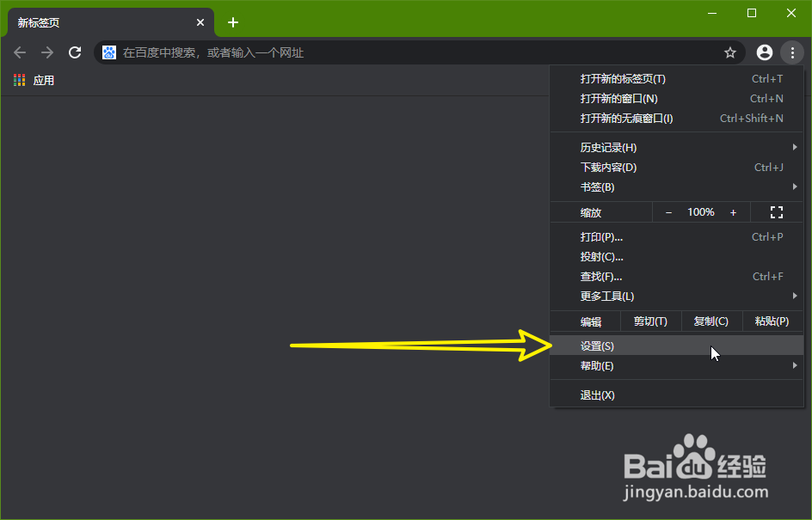Enter fullscreen mode from the zoom row
Image resolution: width=812 pixels, height=520 pixels.
tap(776, 212)
